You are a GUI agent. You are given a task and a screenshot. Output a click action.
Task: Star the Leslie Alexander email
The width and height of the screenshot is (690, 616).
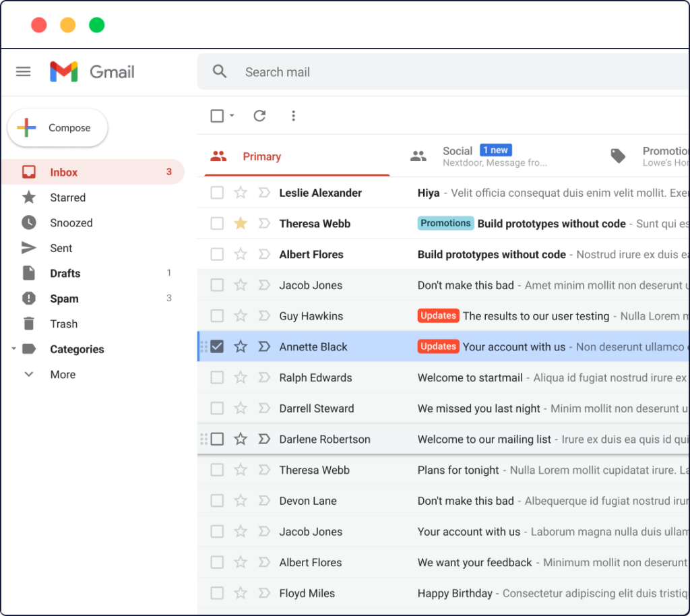[x=241, y=193]
